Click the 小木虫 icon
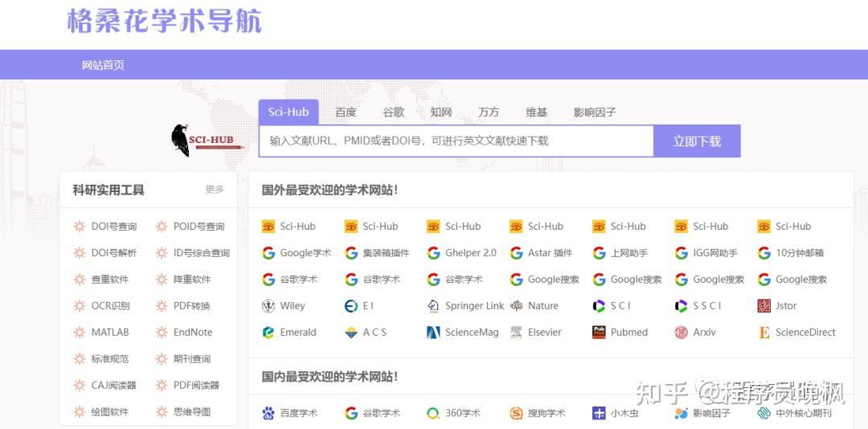Viewport: 868px width, 429px height. point(599,413)
